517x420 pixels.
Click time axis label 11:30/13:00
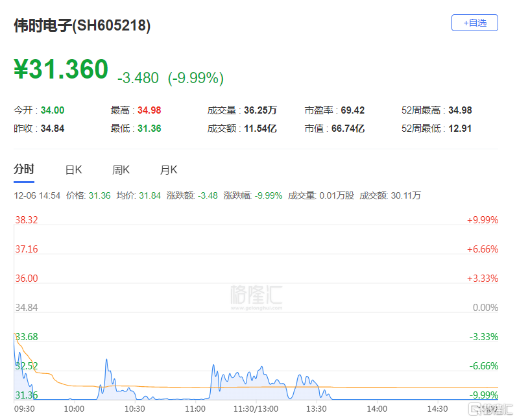tap(256, 409)
